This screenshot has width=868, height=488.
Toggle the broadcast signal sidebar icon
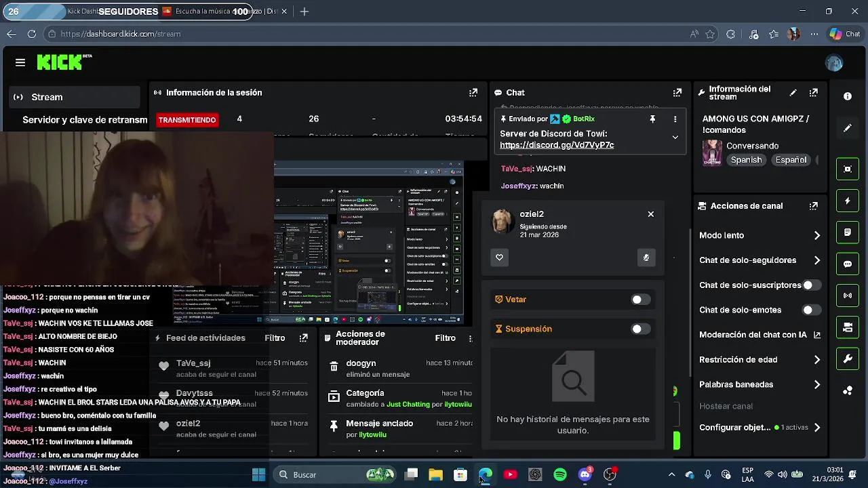tap(848, 296)
